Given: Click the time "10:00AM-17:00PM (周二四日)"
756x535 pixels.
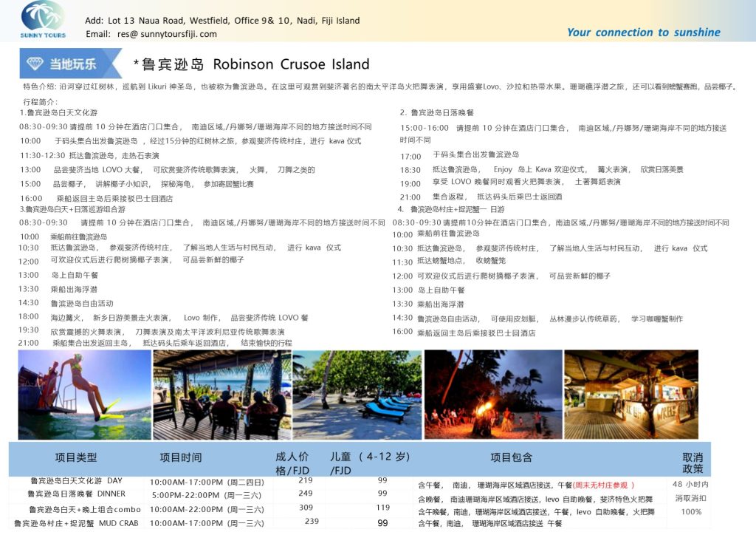Looking at the screenshot, I should pyautogui.click(x=207, y=483).
